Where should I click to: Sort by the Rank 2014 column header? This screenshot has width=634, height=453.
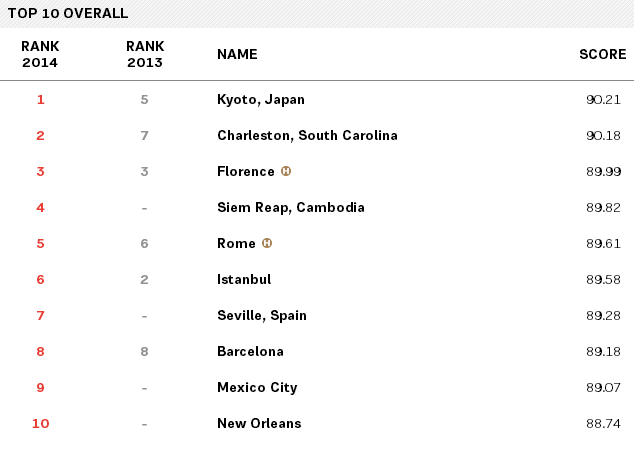pos(40,54)
